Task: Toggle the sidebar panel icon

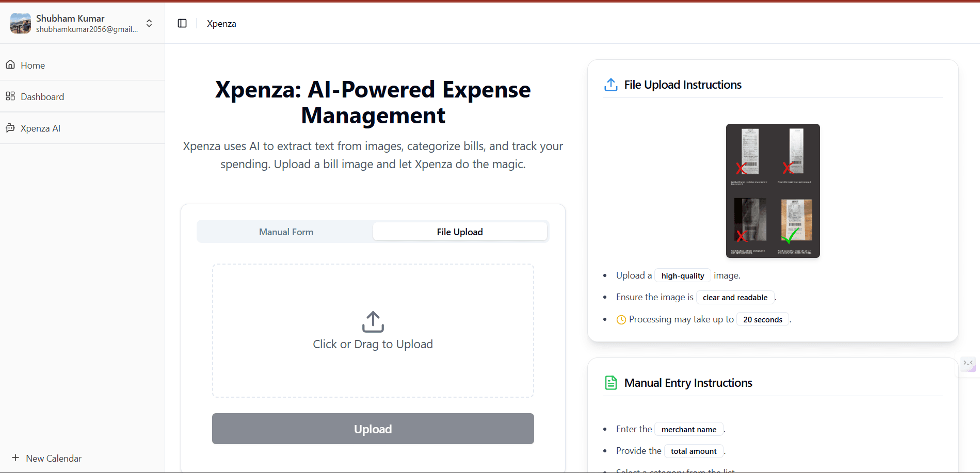Action: pos(182,23)
